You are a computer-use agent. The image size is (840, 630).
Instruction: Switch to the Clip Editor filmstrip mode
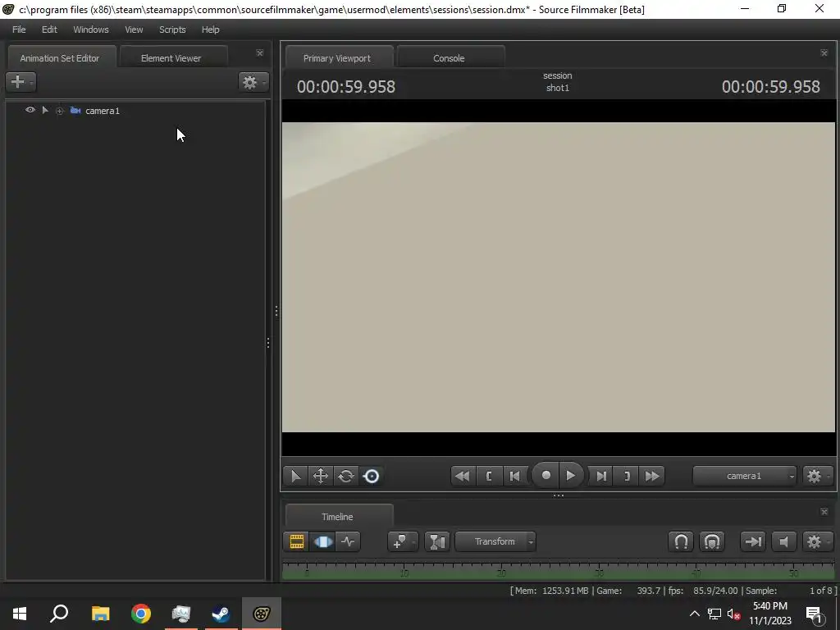pos(296,541)
